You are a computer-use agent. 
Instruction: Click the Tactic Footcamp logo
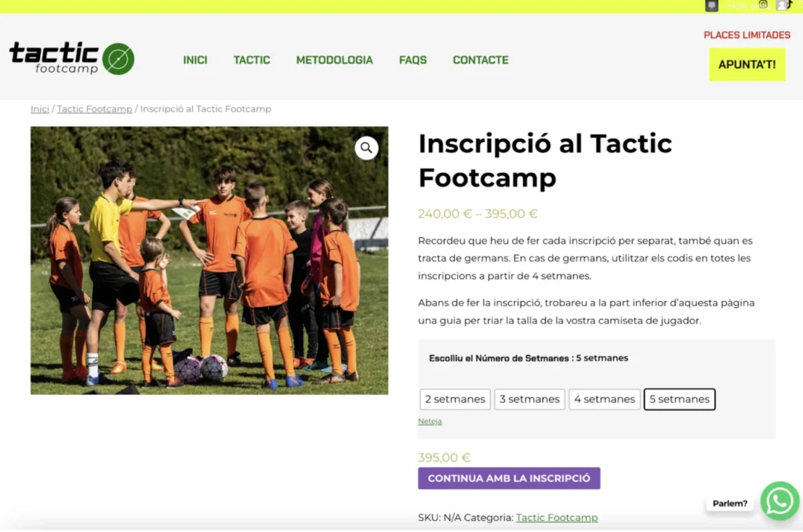pyautogui.click(x=71, y=58)
